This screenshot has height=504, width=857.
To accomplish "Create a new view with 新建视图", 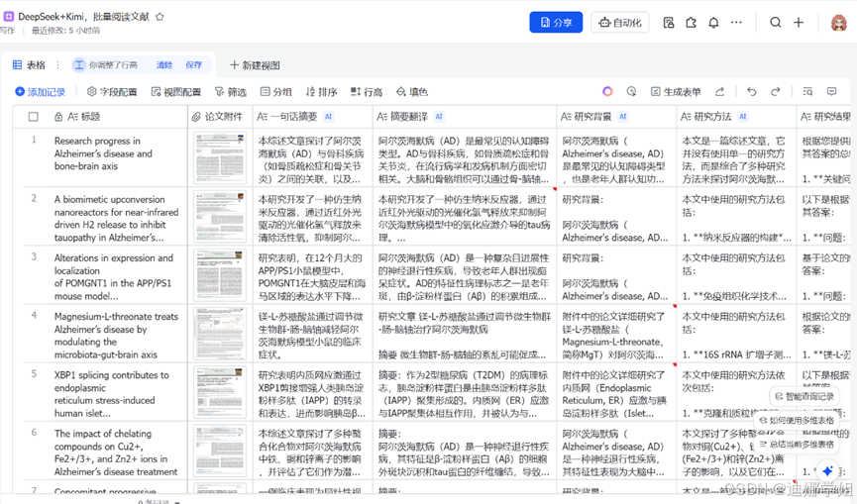I will point(255,65).
